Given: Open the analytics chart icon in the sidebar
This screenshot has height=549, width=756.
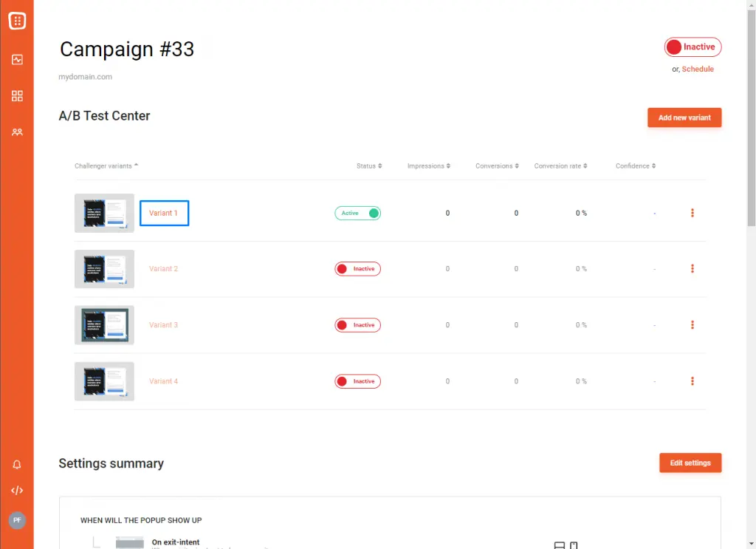Looking at the screenshot, I should (17, 60).
